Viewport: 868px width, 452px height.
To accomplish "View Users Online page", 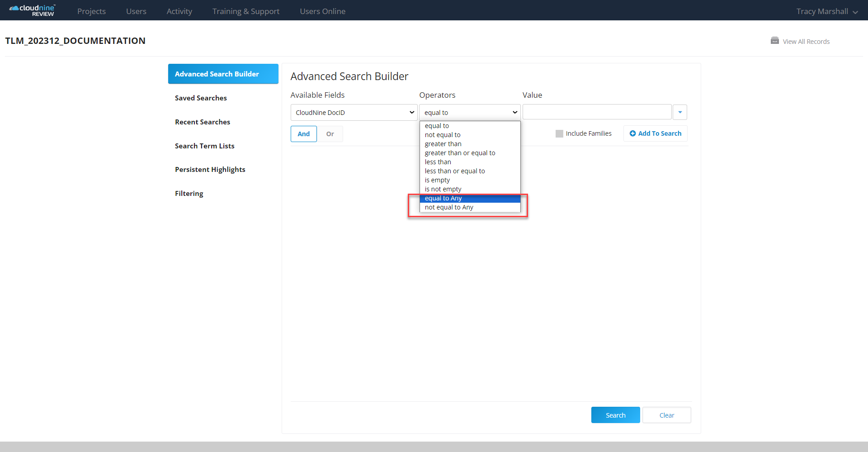I will (323, 11).
